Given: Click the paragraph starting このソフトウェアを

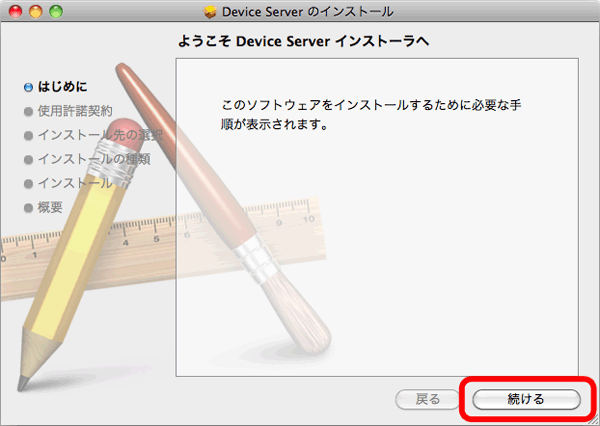Looking at the screenshot, I should [371, 114].
